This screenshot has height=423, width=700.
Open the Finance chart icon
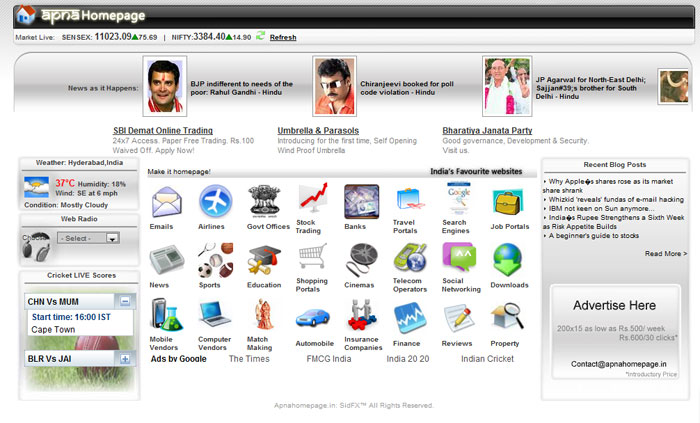pyautogui.click(x=410, y=318)
